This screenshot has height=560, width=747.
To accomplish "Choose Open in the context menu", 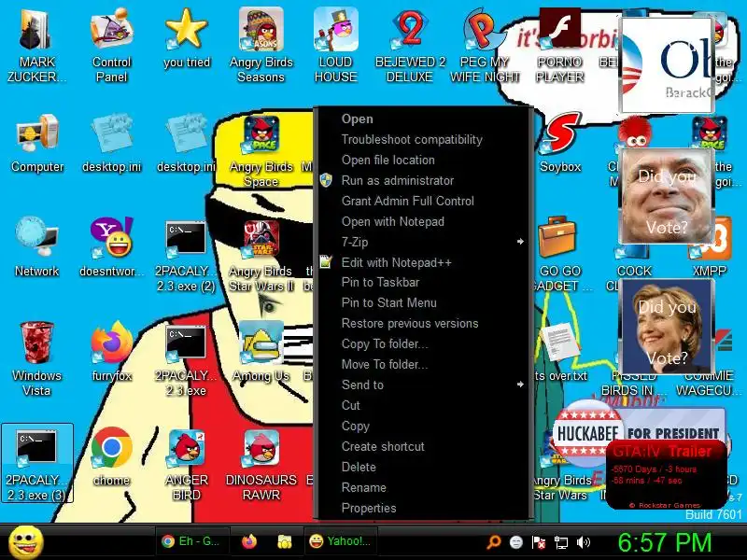I will [x=424, y=119].
